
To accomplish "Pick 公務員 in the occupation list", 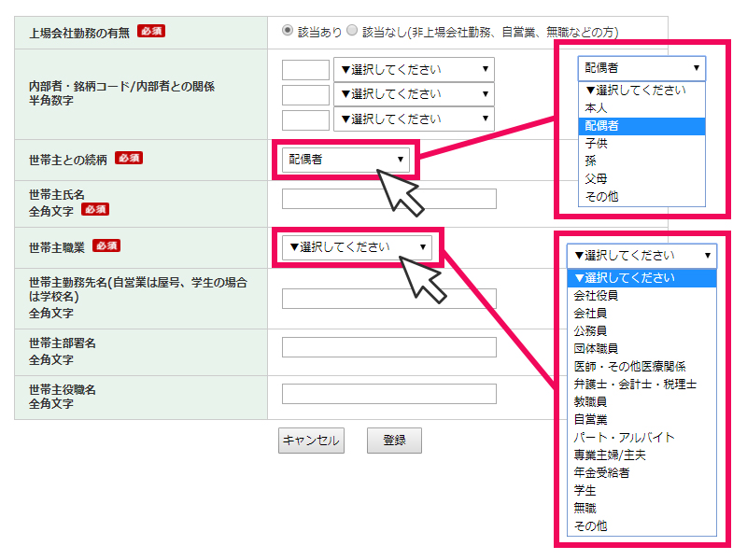I will [590, 331].
